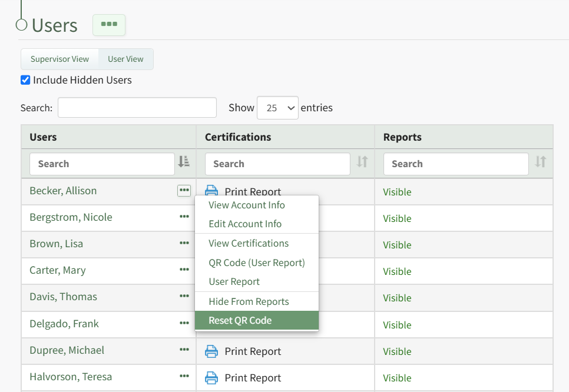Screen dimensions: 569x392
Task: Click Visible status for Delgado, Frank
Action: click(x=397, y=325)
